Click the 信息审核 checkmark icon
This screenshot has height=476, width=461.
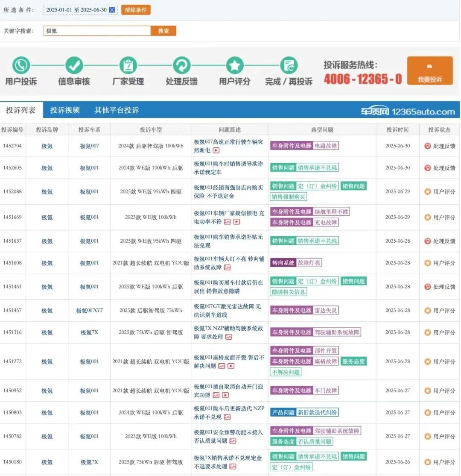click(x=74, y=65)
